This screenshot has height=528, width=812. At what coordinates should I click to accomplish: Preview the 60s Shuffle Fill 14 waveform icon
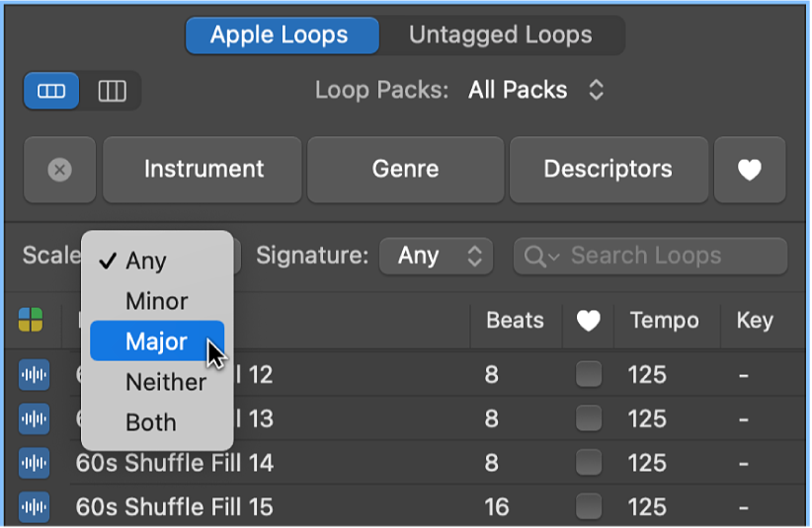34,463
